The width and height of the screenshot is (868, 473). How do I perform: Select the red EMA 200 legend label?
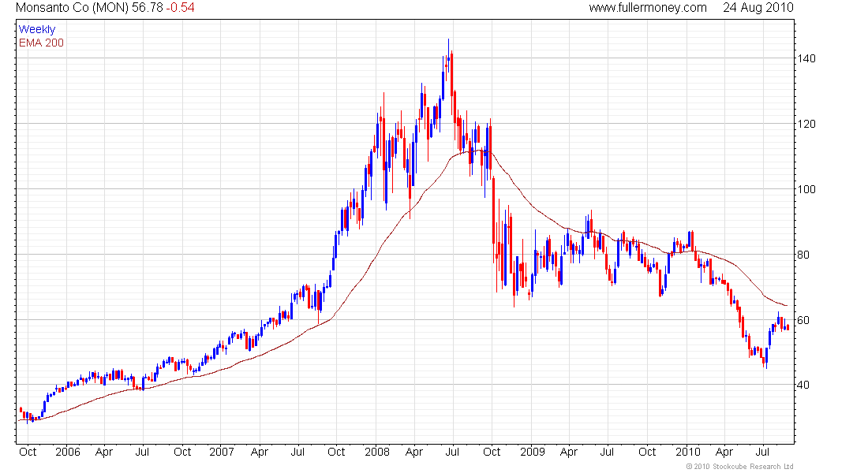pos(41,43)
